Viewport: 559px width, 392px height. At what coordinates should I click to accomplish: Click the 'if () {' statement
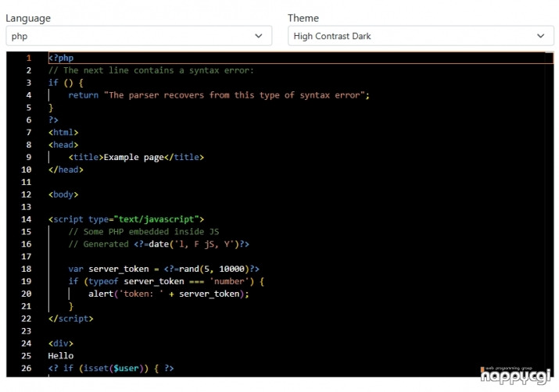pyautogui.click(x=66, y=83)
